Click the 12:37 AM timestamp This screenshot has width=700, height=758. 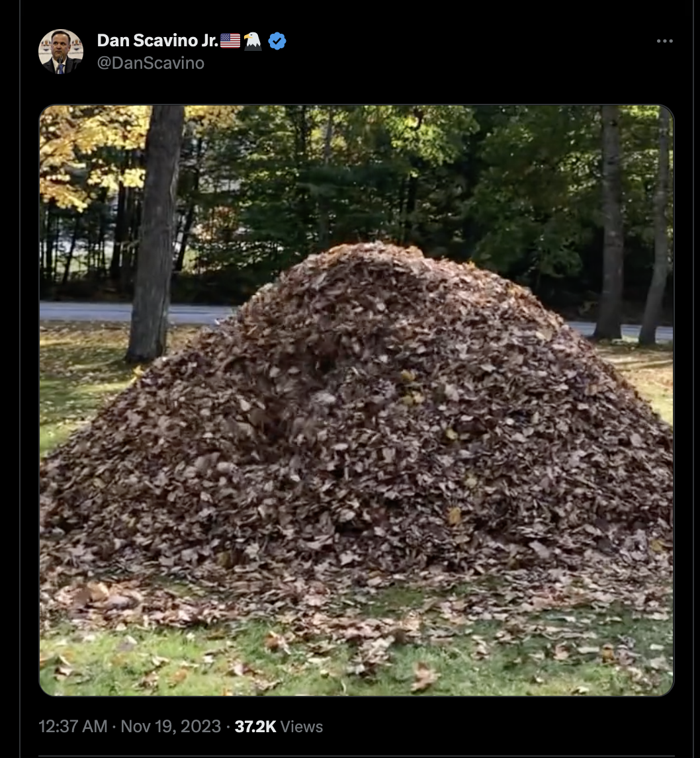click(x=73, y=726)
